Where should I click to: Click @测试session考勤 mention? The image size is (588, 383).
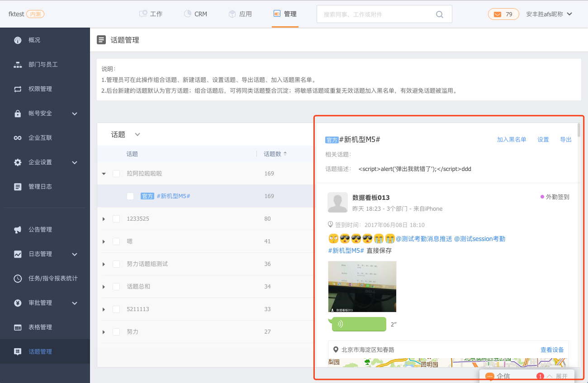coord(479,239)
